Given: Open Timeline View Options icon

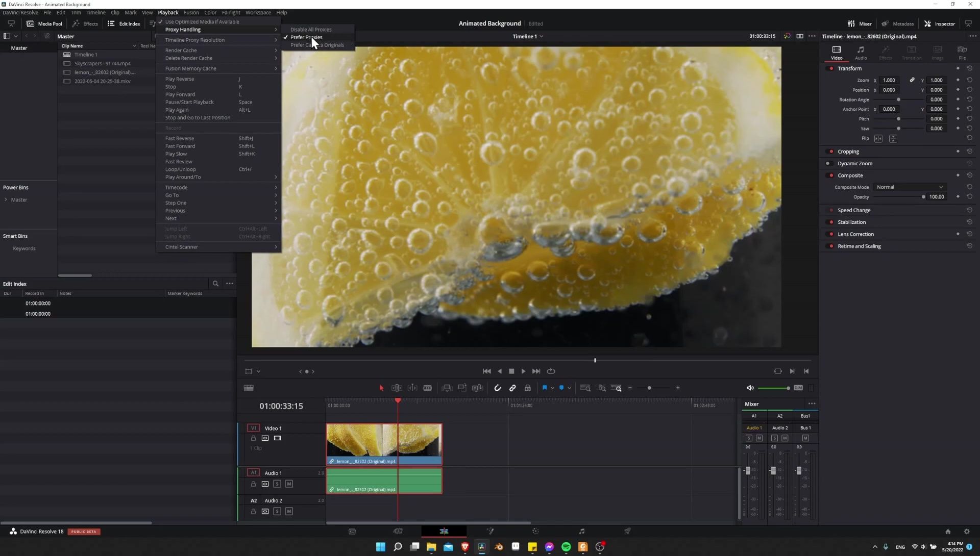Looking at the screenshot, I should coord(249,388).
